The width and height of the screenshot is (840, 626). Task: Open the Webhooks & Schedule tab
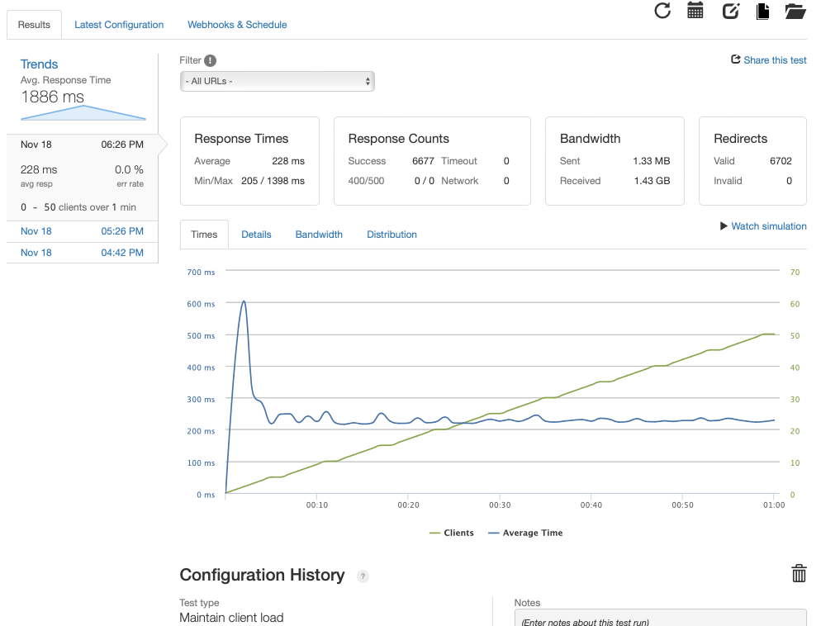(x=237, y=25)
